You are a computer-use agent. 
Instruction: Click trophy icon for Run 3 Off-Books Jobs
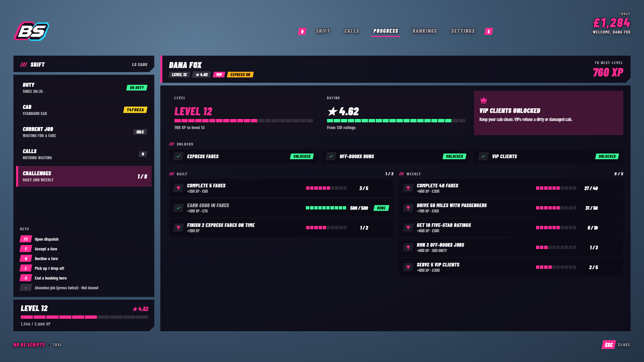[408, 247]
